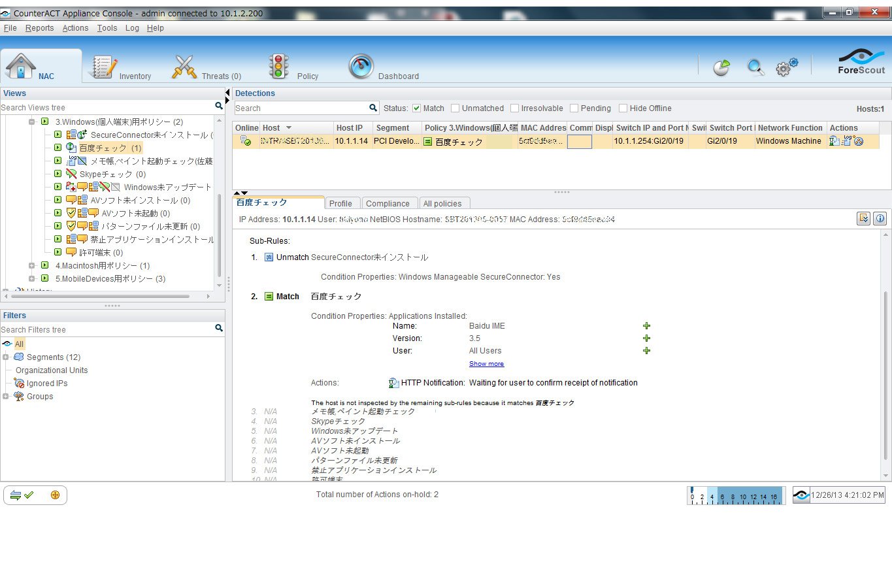The height and width of the screenshot is (588, 892).
Task: Focus the Detections search field
Action: 303,108
